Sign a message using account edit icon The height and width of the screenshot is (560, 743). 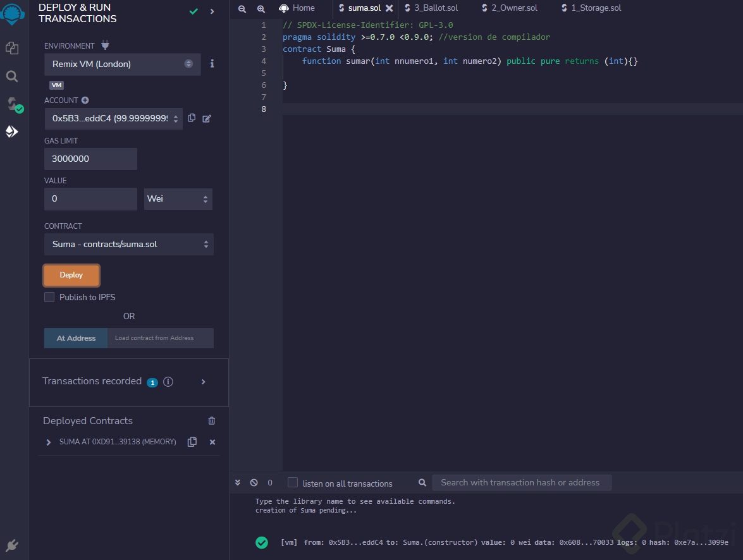coord(207,118)
